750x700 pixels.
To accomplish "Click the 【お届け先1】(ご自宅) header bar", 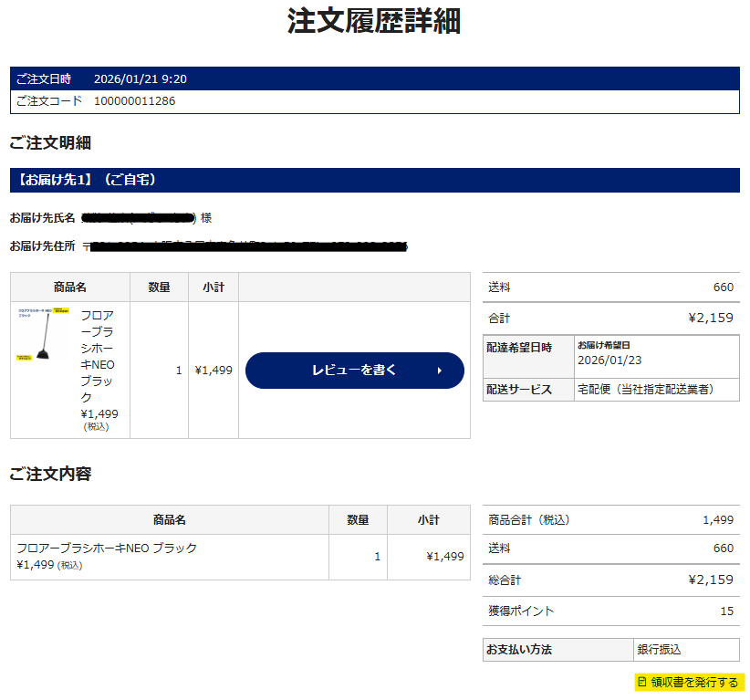I will (374, 180).
